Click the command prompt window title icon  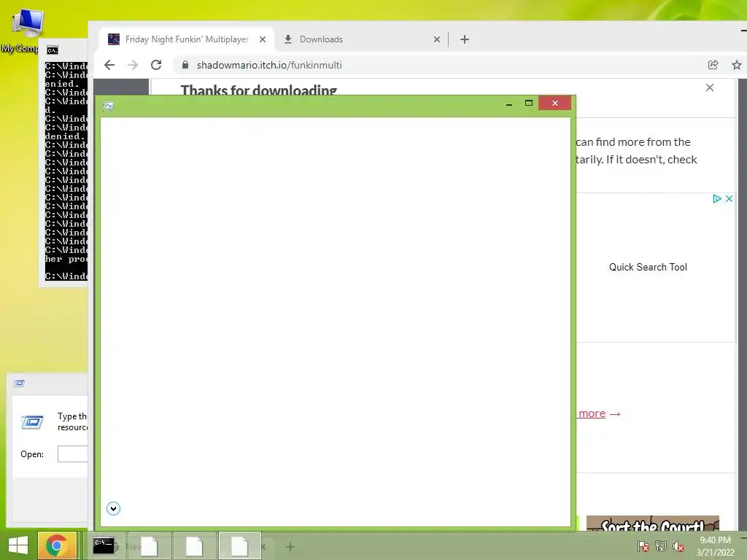click(x=53, y=50)
